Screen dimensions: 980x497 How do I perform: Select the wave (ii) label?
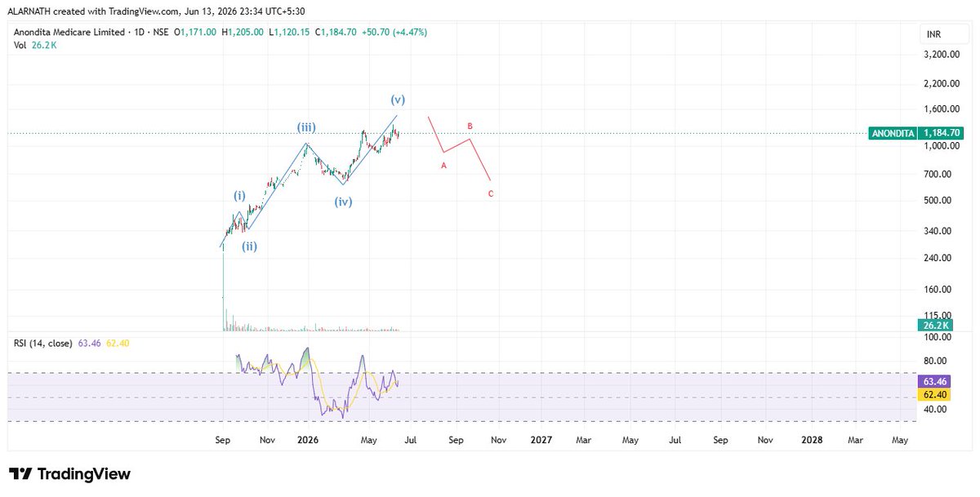(249, 246)
